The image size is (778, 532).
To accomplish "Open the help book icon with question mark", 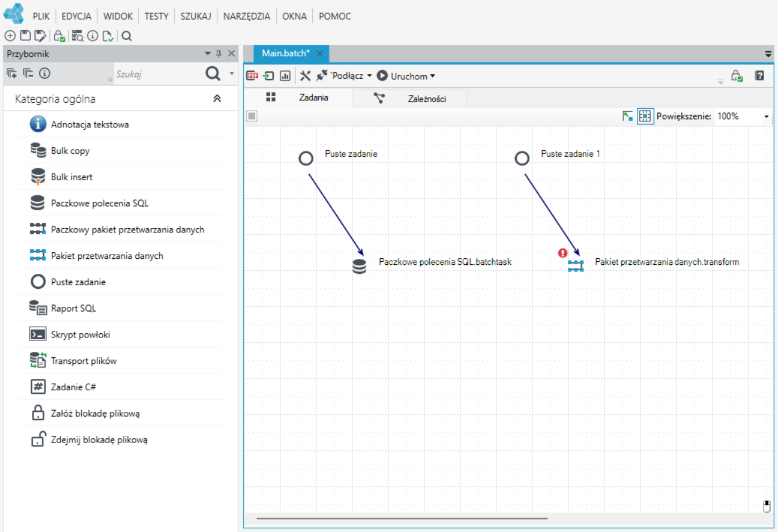I will pos(759,76).
